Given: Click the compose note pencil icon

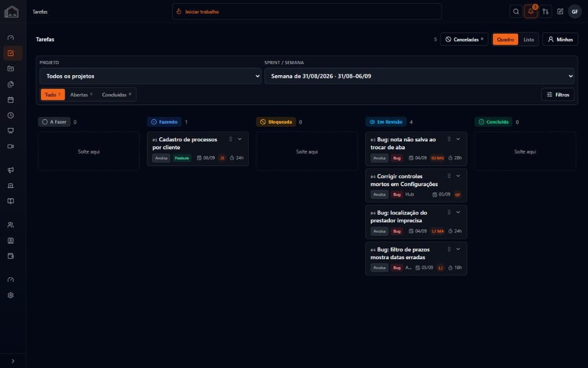Looking at the screenshot, I should click(x=560, y=12).
